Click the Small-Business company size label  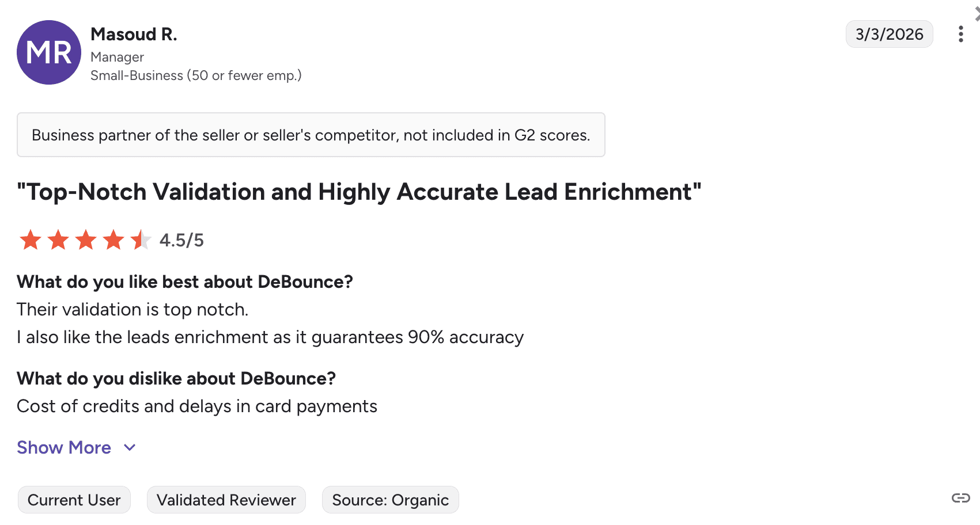tap(196, 75)
